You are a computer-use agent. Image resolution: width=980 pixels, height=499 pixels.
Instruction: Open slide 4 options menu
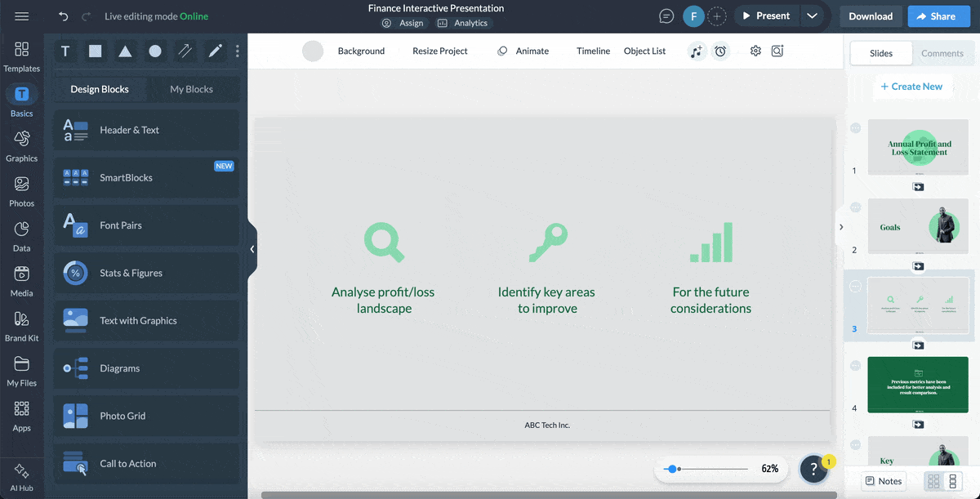(855, 365)
